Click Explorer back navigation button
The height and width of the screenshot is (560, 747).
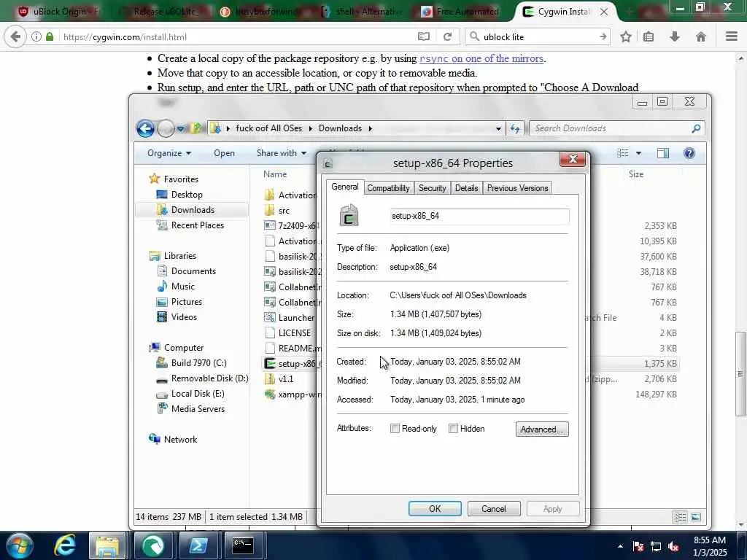tap(145, 128)
